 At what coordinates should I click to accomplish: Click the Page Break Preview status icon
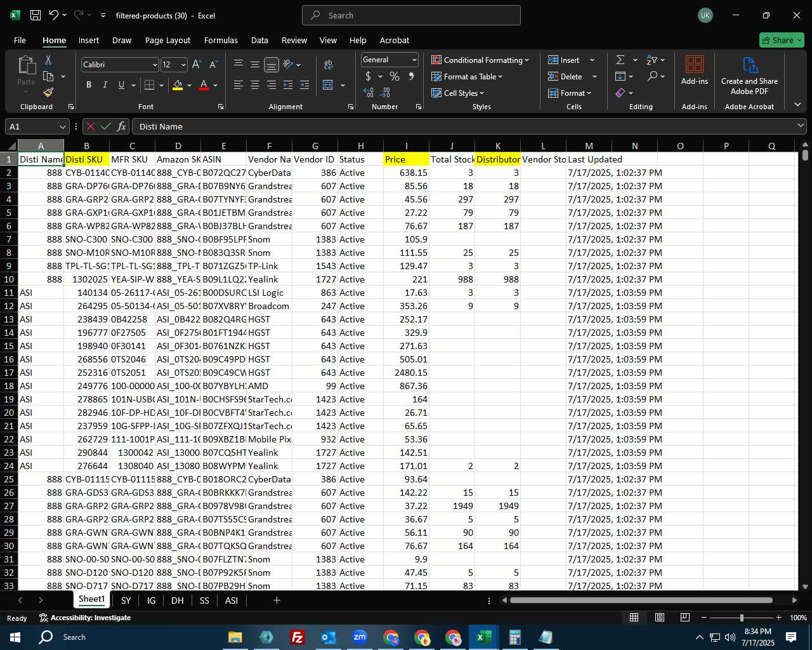(685, 618)
